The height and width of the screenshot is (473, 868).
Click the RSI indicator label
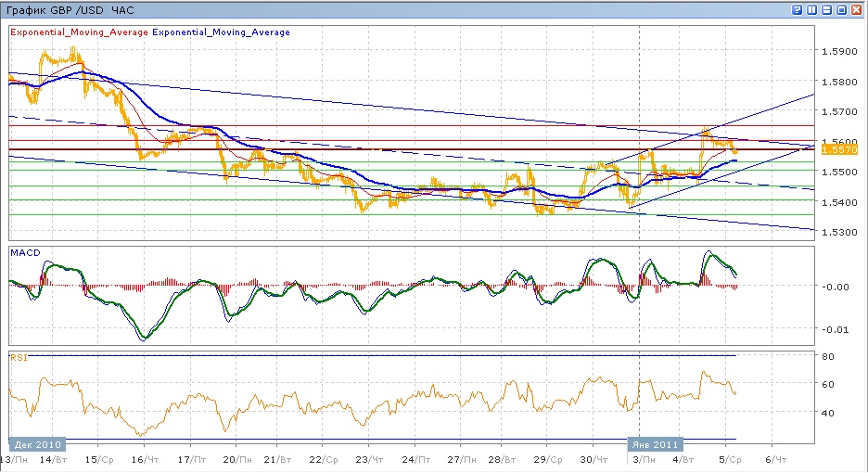tap(18, 356)
